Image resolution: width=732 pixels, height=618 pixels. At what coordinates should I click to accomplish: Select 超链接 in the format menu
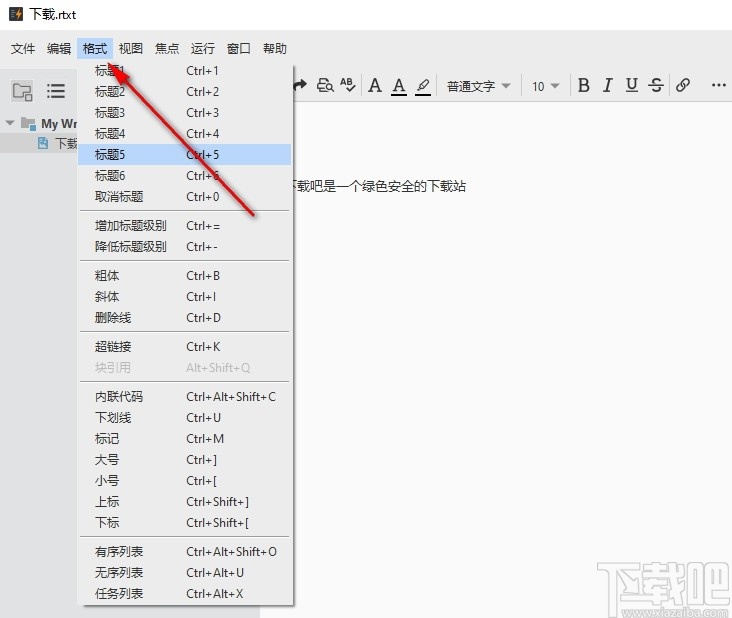pyautogui.click(x=185, y=346)
